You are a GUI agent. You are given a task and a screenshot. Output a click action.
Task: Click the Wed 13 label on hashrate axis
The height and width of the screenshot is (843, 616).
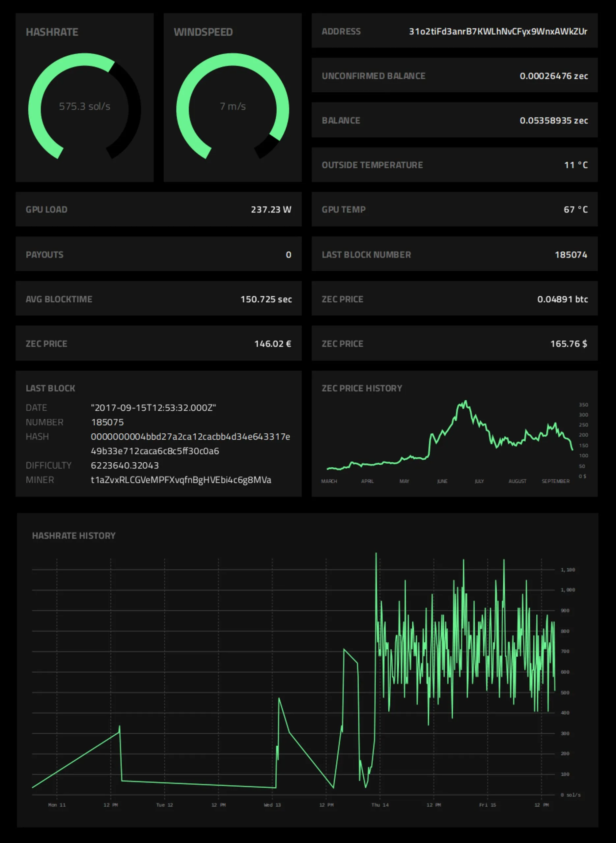click(x=272, y=805)
